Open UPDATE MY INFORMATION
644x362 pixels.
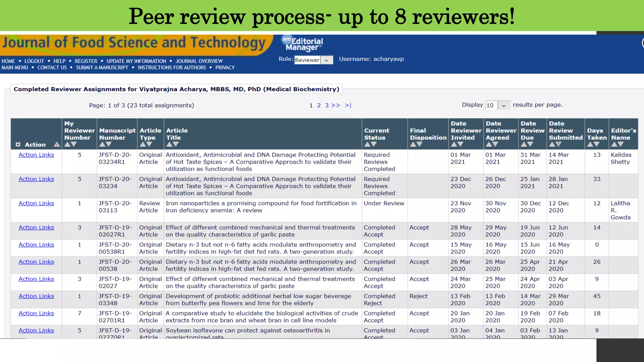pos(136,61)
